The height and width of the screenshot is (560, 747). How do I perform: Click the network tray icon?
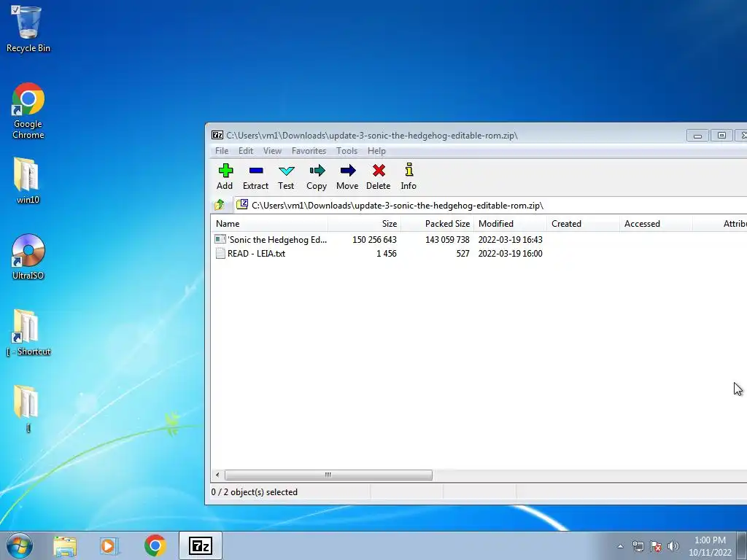pyautogui.click(x=638, y=546)
